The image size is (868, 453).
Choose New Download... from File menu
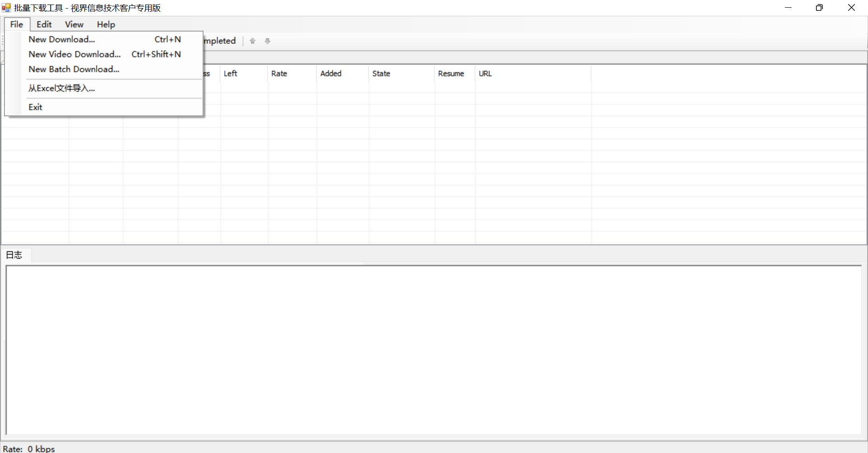click(x=62, y=39)
